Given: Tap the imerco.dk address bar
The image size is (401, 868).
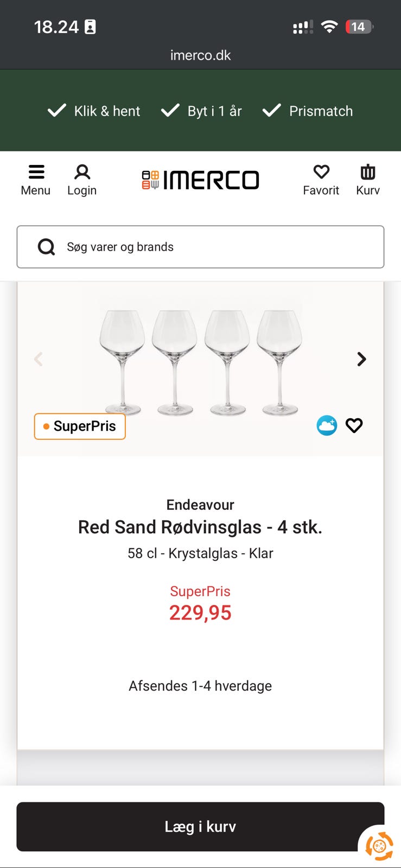Looking at the screenshot, I should pos(200,55).
